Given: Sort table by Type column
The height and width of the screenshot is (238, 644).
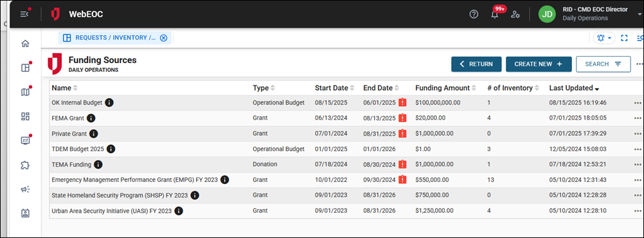Looking at the screenshot, I should [x=264, y=88].
